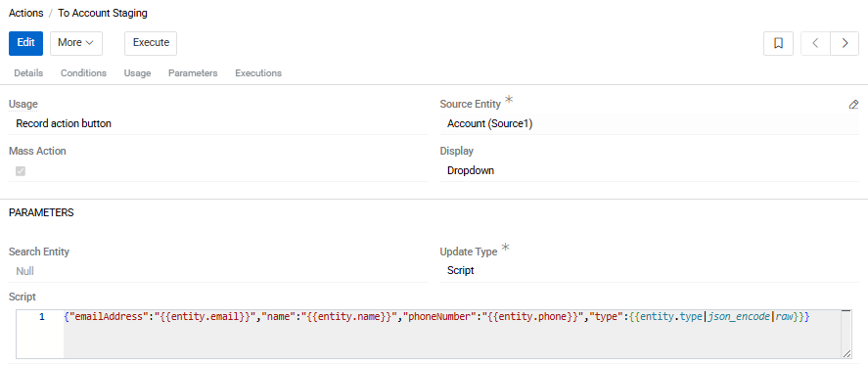Switch to the Executions tab
The width and height of the screenshot is (868, 366).
coord(258,73)
